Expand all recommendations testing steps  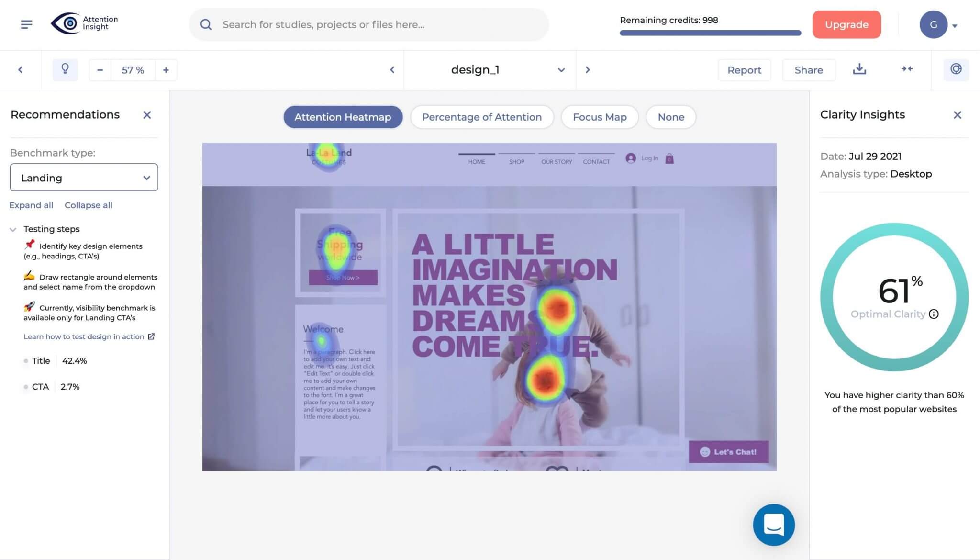pos(30,205)
